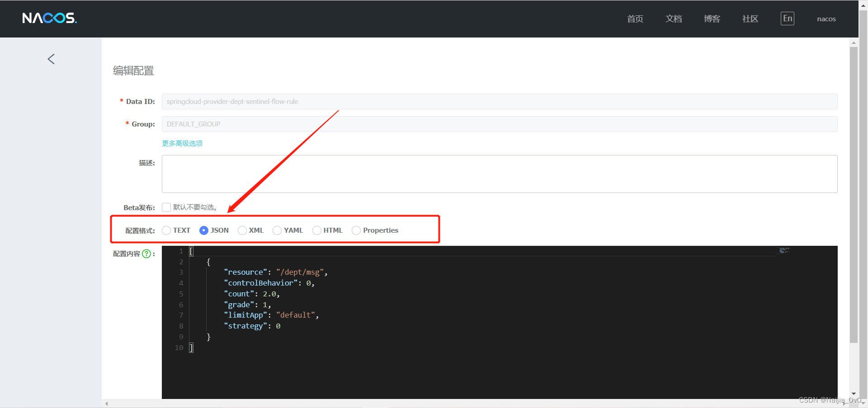This screenshot has width=868, height=408.
Task: Select the HTML format radio button
Action: point(317,230)
